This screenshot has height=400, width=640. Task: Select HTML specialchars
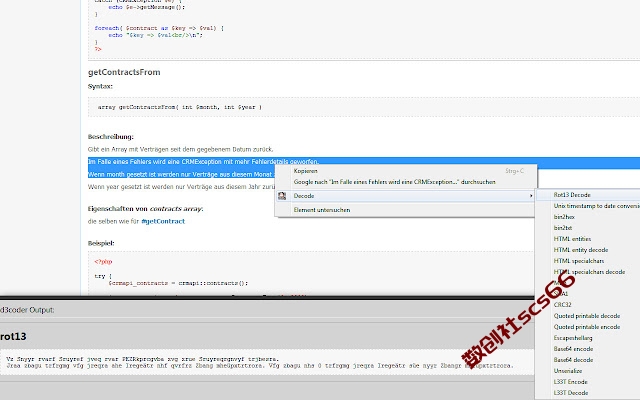click(579, 261)
